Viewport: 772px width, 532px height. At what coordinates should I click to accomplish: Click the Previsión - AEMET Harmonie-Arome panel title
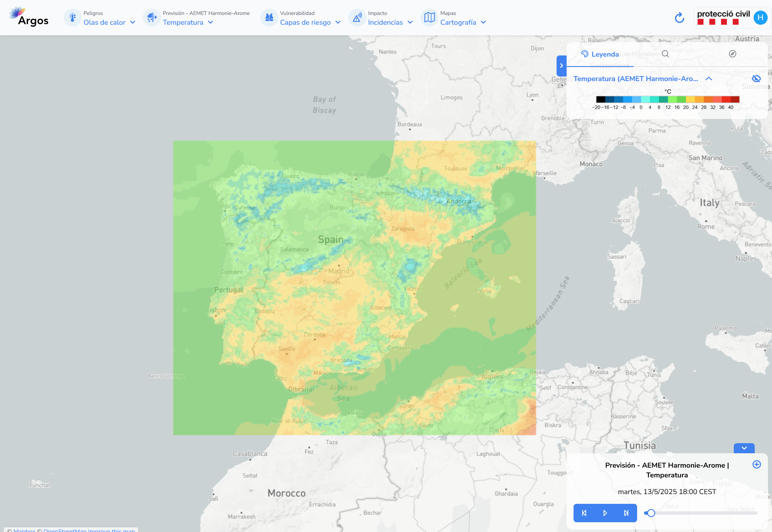click(x=667, y=470)
